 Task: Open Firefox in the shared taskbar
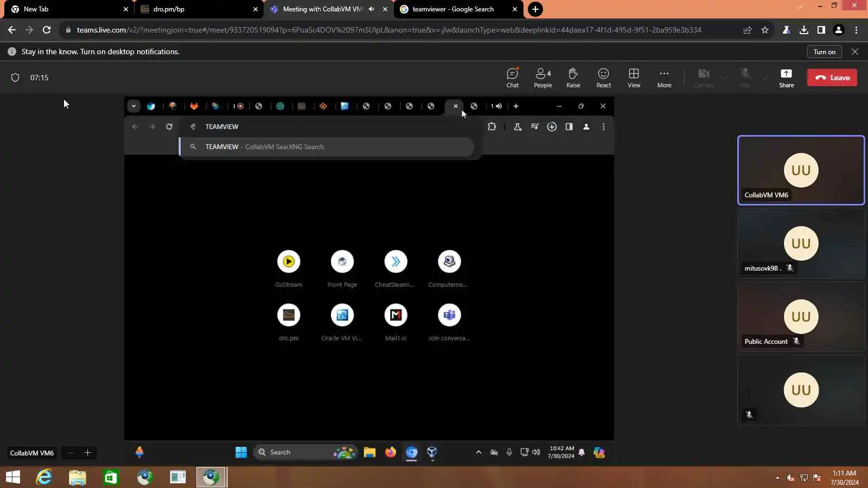(x=391, y=452)
